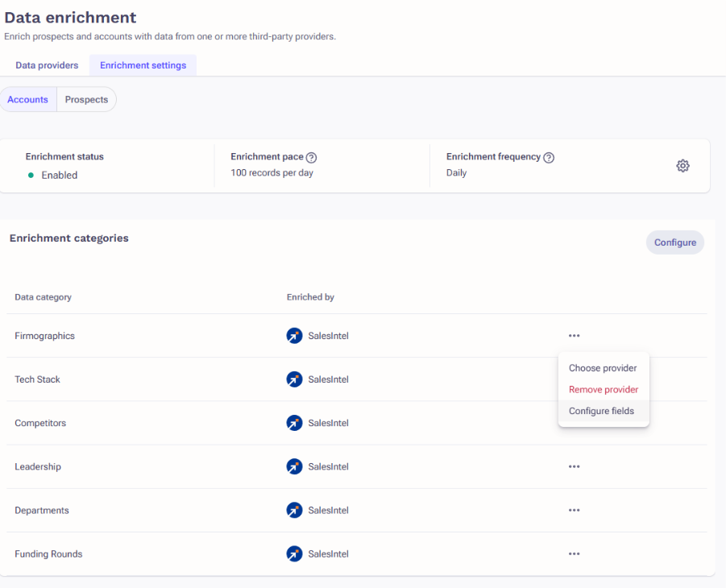Select Configure fields in the open menu
Screen dimensions: 726x588
(603, 411)
